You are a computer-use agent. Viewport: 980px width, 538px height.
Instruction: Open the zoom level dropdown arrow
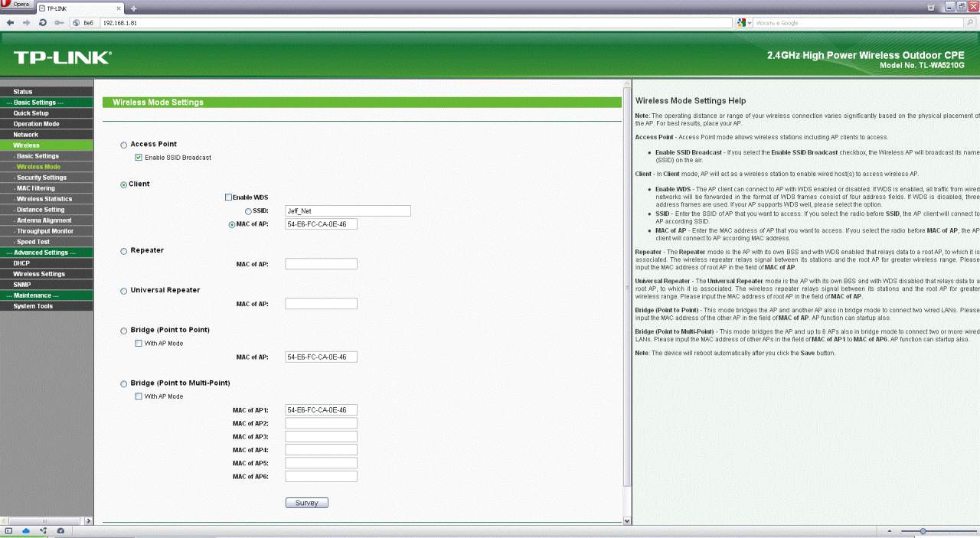click(888, 530)
